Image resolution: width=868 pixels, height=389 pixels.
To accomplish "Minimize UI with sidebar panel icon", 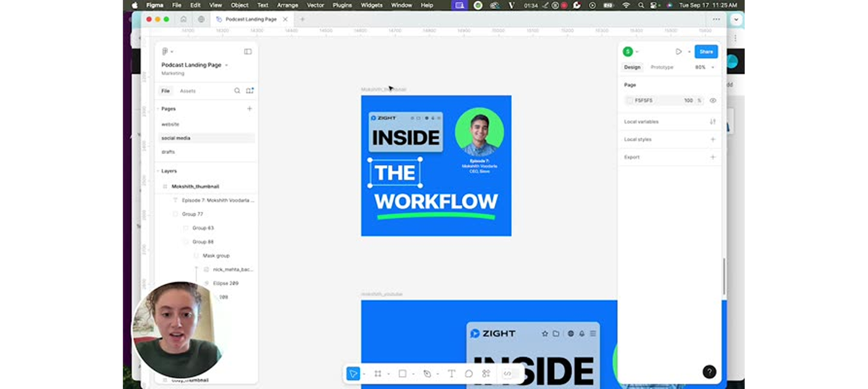I will click(x=248, y=52).
